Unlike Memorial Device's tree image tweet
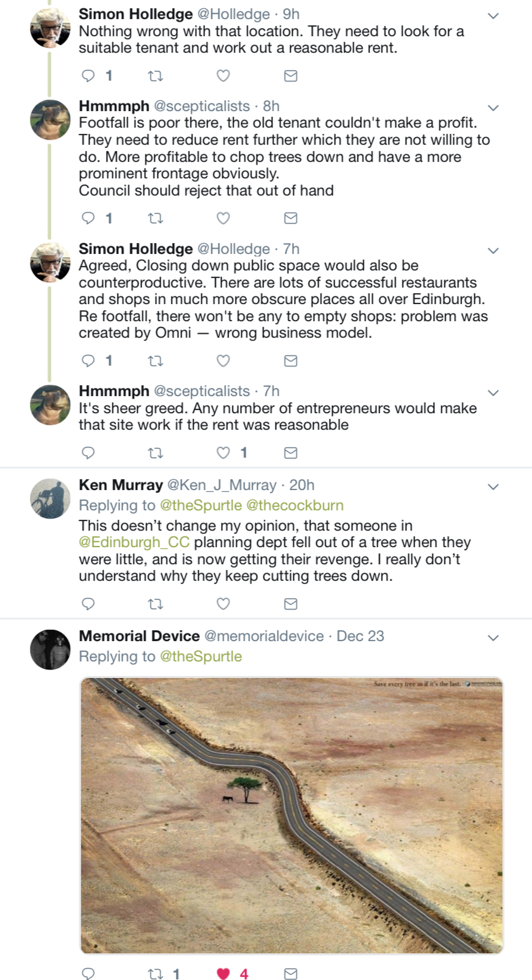The image size is (532, 980). coord(223,974)
